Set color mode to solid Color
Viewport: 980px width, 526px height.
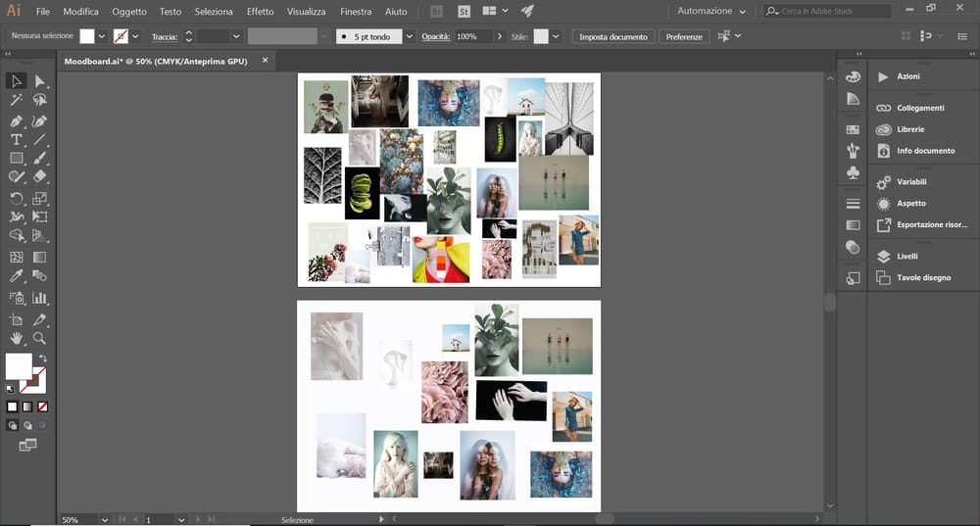pyautogui.click(x=12, y=406)
